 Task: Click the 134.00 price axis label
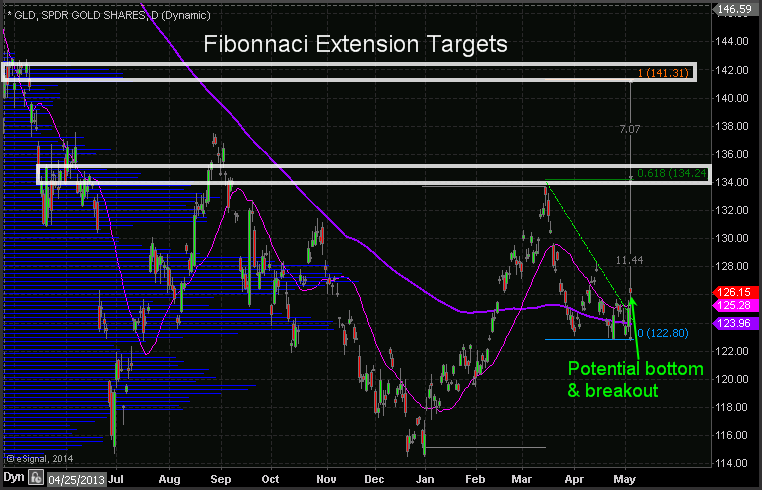(732, 182)
